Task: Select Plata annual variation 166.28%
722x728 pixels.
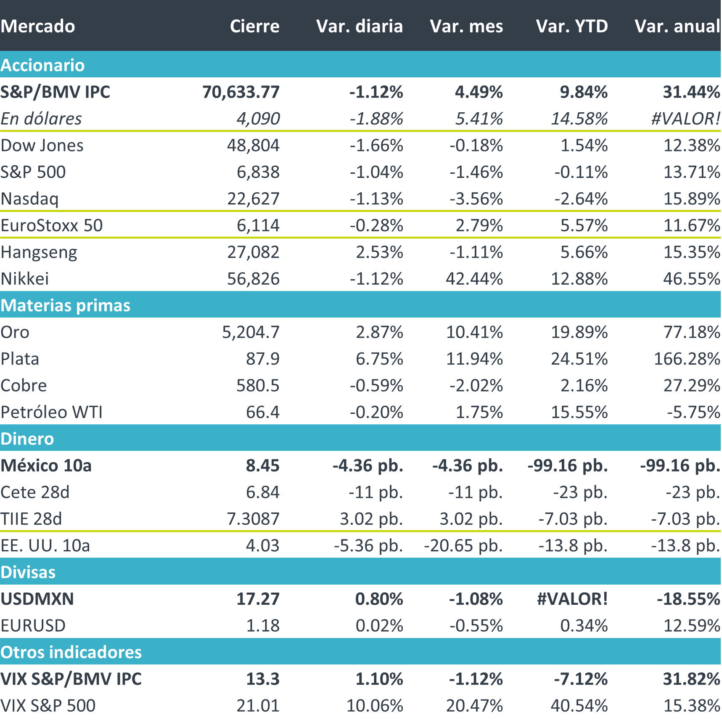Action: point(687,359)
